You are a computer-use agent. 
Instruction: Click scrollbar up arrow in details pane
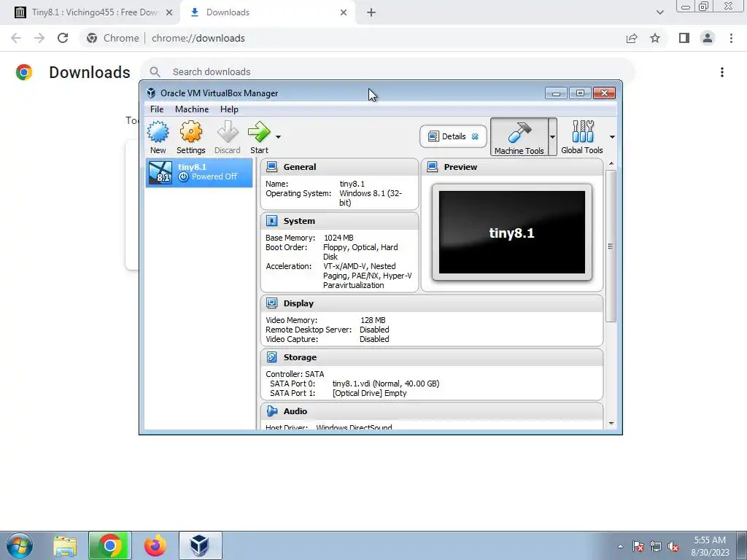[611, 164]
